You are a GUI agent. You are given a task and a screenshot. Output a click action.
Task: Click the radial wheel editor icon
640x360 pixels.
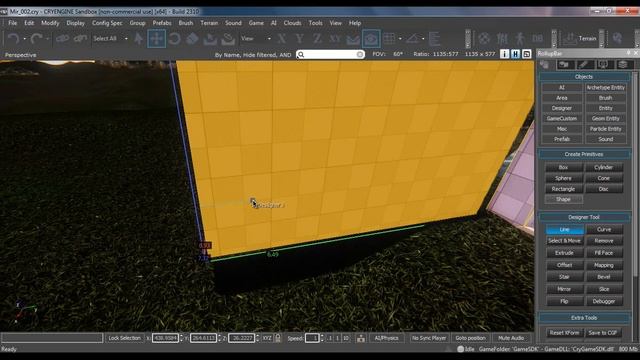pyautogui.click(x=484, y=39)
